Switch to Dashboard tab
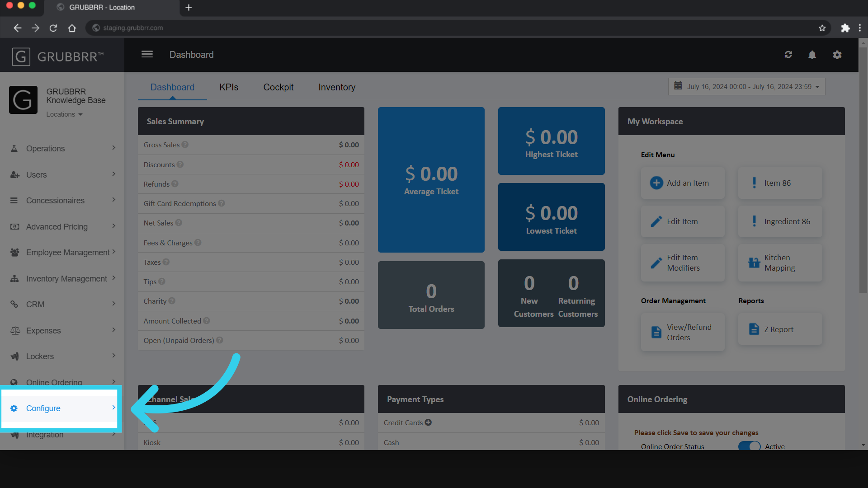 click(x=172, y=87)
